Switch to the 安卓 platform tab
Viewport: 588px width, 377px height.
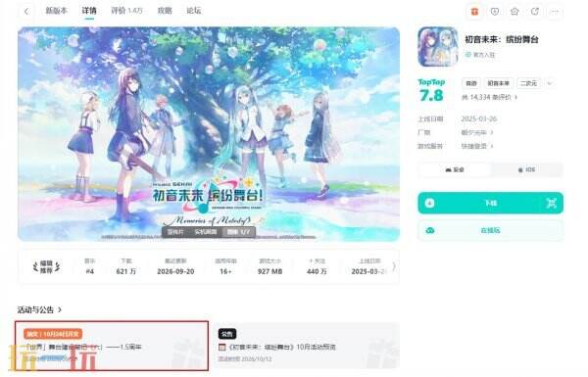tap(455, 169)
